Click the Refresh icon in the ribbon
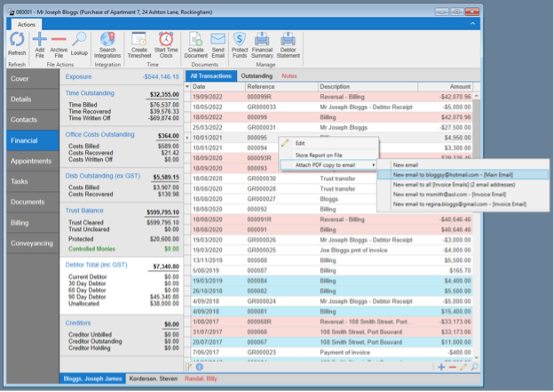This screenshot has width=554, height=392. point(17,40)
